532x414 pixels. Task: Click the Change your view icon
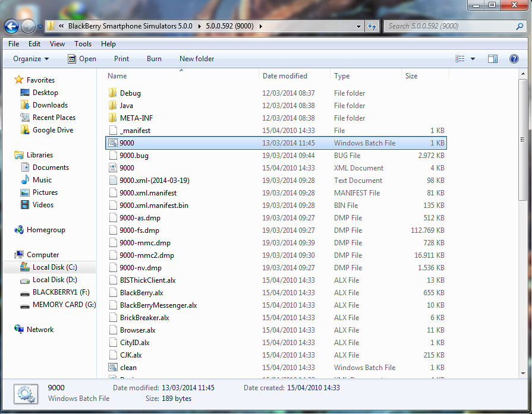coord(459,59)
